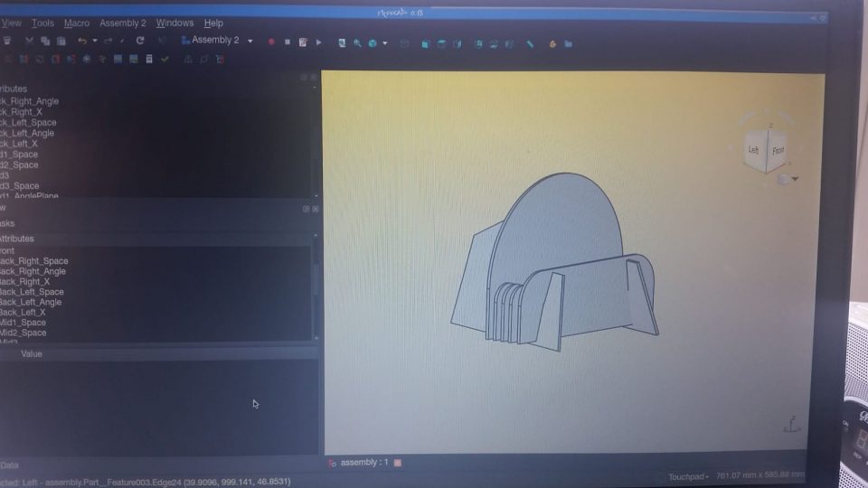
Task: Click the Execute macro play icon
Action: pos(319,42)
